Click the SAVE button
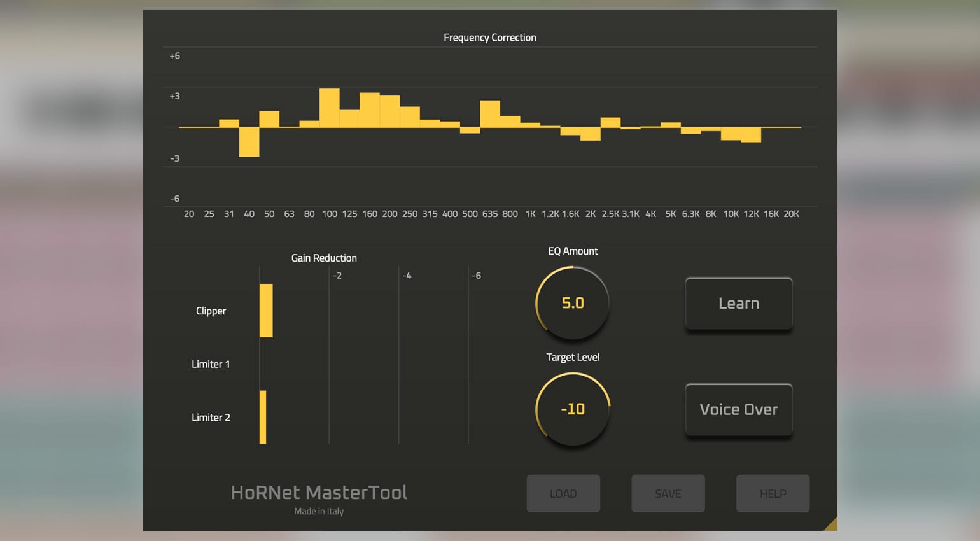Image resolution: width=980 pixels, height=541 pixels. pyautogui.click(x=668, y=493)
